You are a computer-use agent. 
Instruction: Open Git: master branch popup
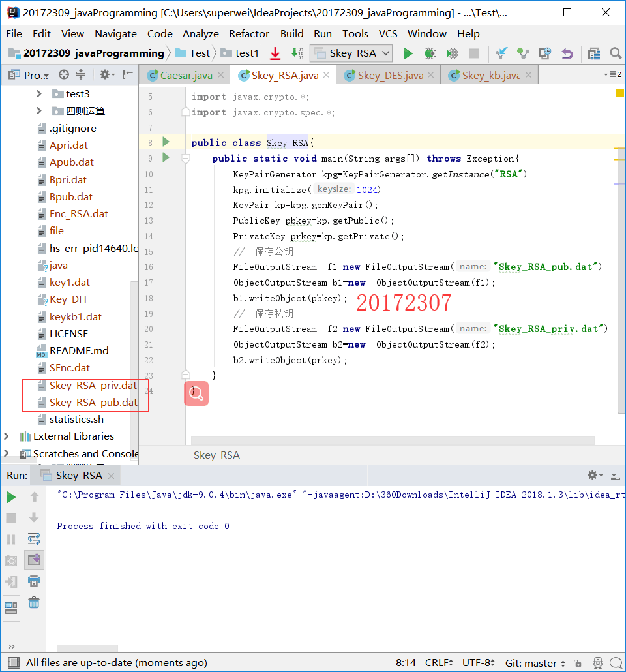pyautogui.click(x=535, y=663)
